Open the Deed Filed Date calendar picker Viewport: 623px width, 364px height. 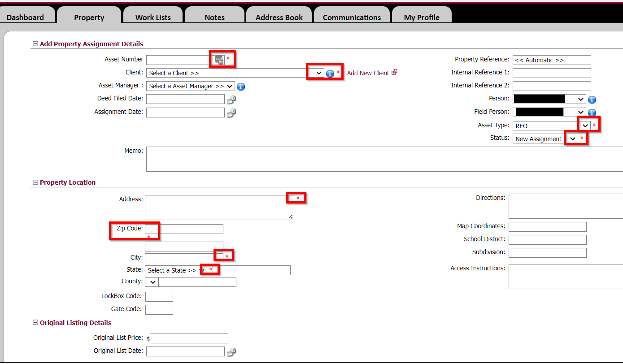click(231, 100)
